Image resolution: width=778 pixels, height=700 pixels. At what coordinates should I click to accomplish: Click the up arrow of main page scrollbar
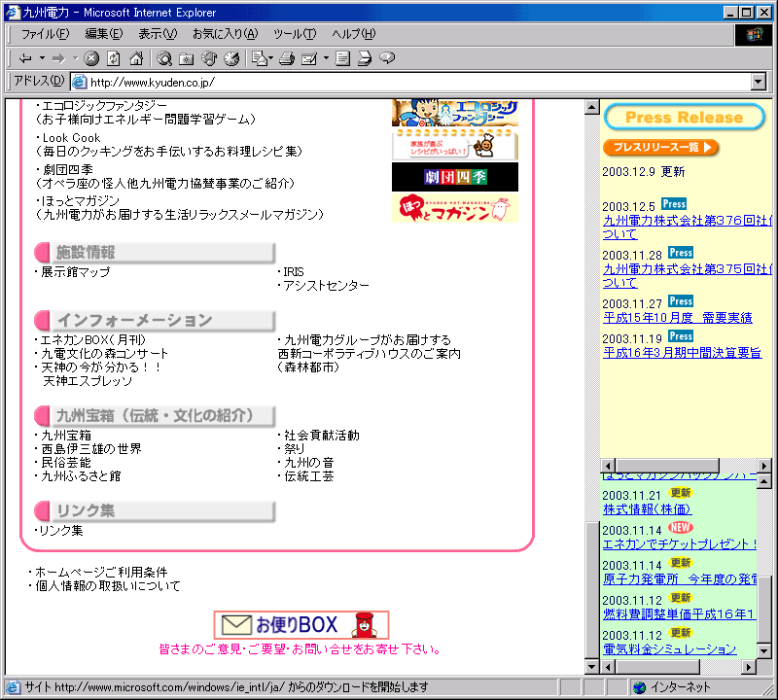pyautogui.click(x=592, y=107)
